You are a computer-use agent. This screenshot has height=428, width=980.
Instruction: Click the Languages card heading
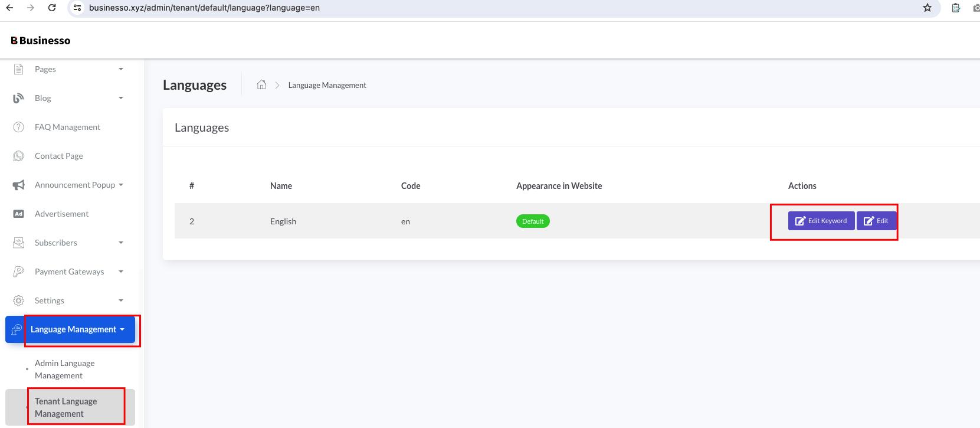click(x=202, y=128)
